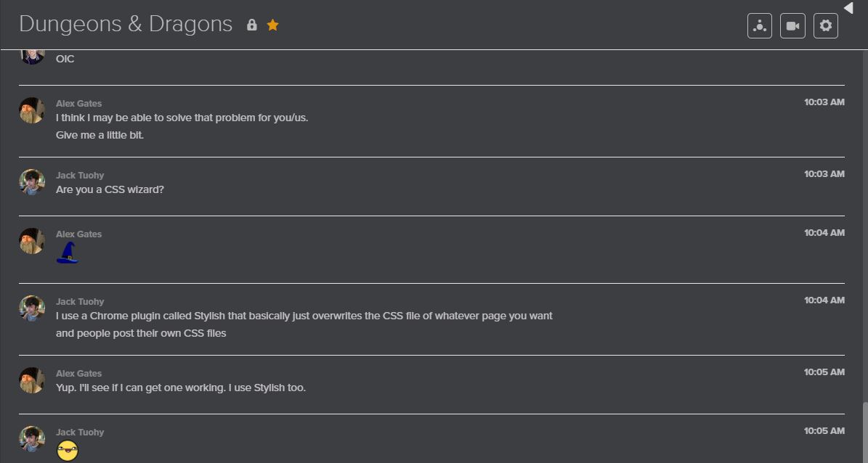Click the blue wizard hat emoticon
868x463 pixels.
[67, 253]
